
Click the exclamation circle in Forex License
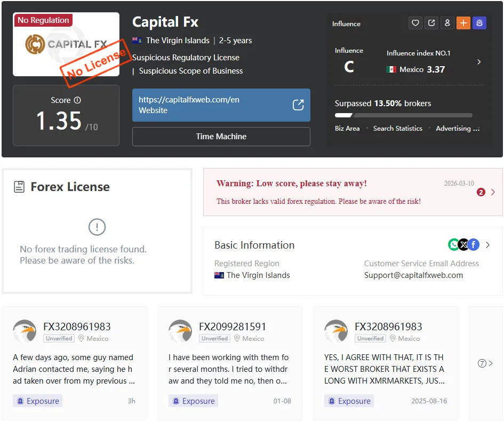click(97, 227)
